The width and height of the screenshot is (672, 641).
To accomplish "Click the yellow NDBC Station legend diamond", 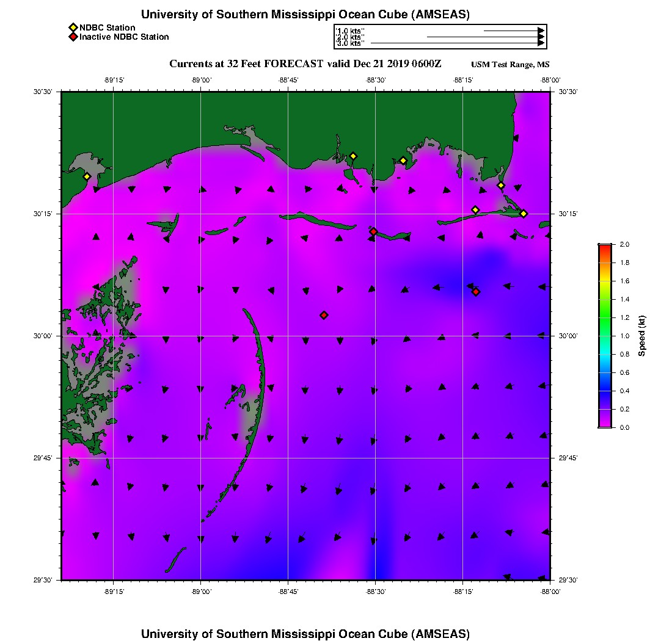I will 73,27.
